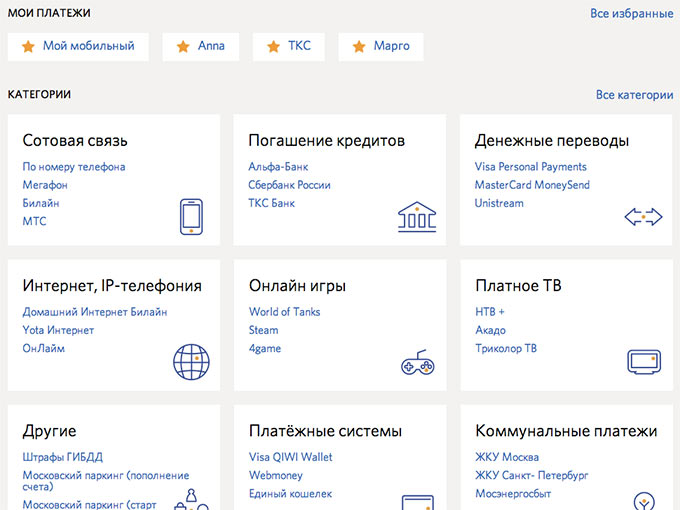Open the Марго favorite payment
Viewport: 680px width, 510px height.
[381, 46]
